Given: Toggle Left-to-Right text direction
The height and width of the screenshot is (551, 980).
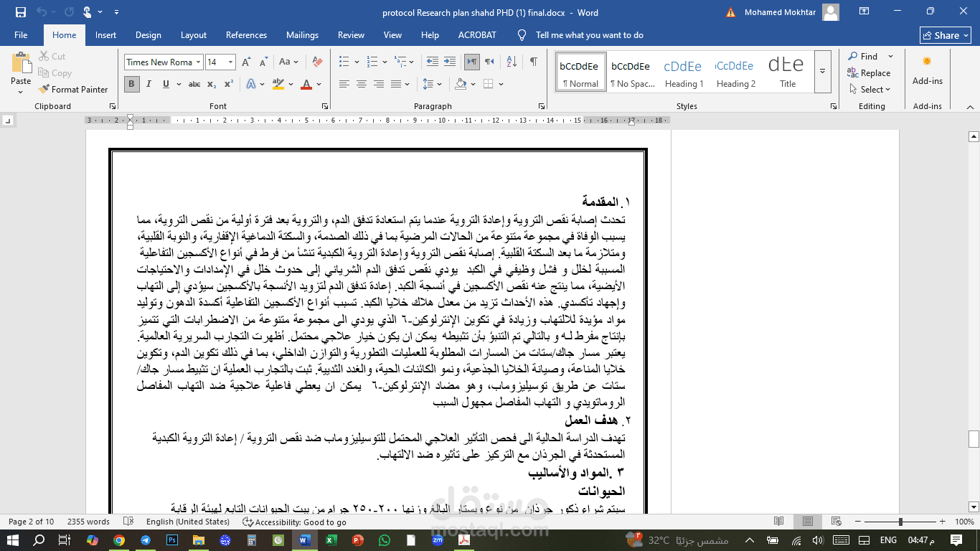Looking at the screenshot, I should [x=471, y=62].
